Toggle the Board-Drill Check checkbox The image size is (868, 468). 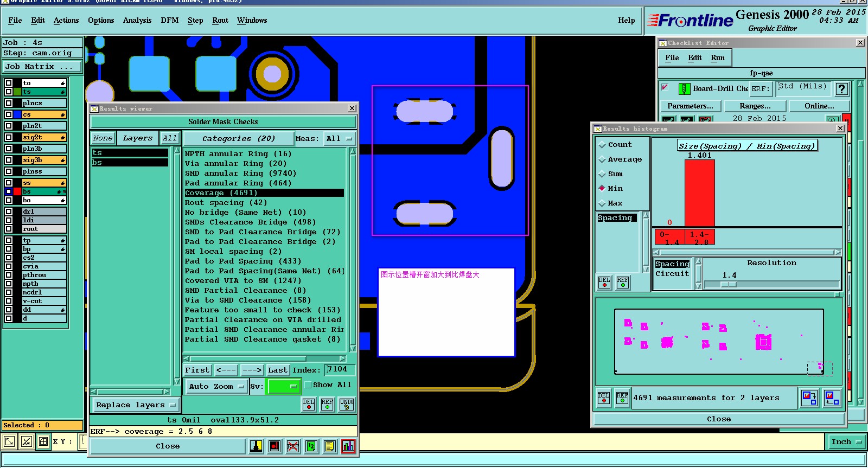[665, 87]
